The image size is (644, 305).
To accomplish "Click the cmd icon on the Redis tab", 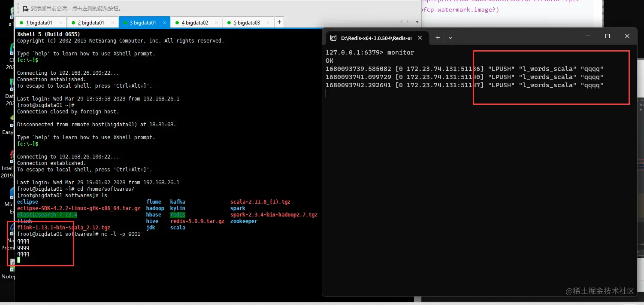I will click(x=333, y=38).
